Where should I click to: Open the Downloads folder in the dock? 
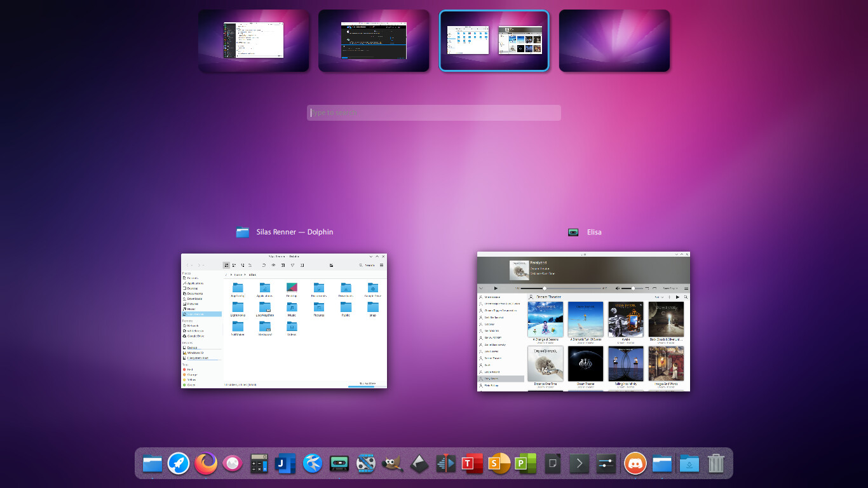689,464
